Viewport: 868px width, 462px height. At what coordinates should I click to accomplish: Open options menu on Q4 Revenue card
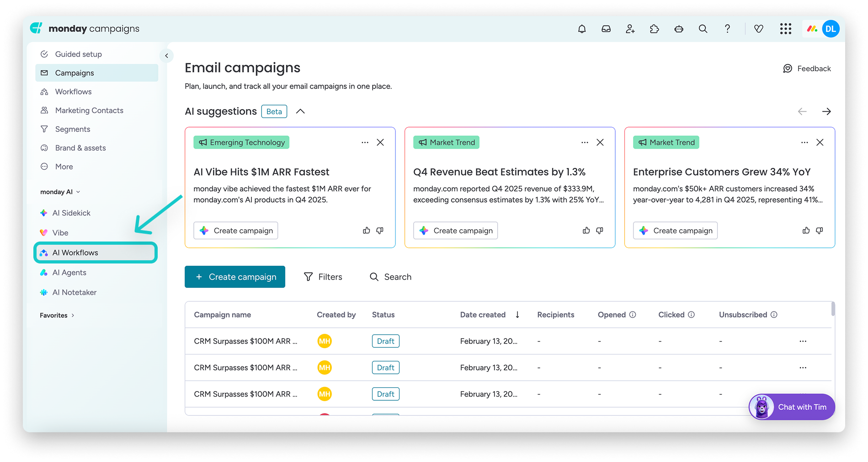[585, 142]
